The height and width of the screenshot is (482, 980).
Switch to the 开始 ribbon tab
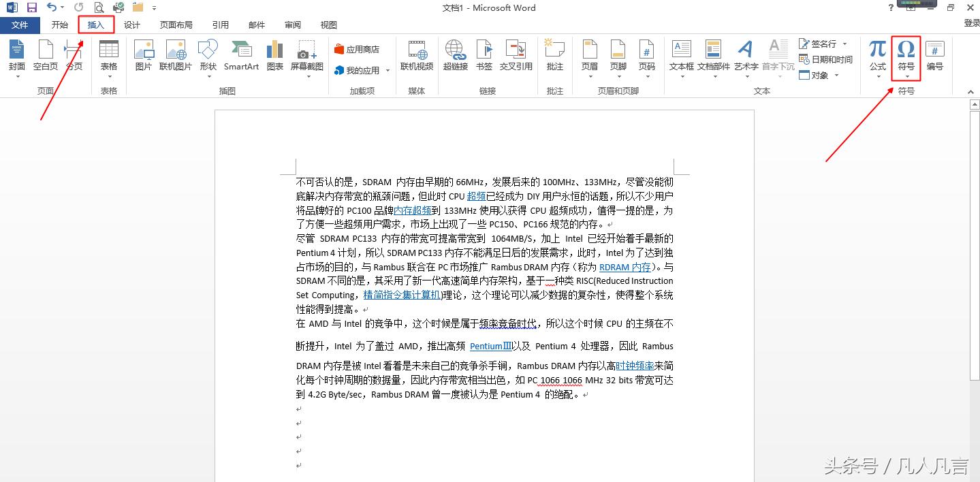(59, 25)
